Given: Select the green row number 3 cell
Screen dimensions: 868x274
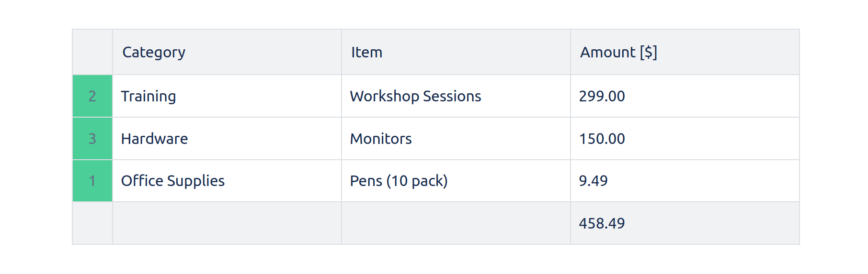Looking at the screenshot, I should [92, 139].
